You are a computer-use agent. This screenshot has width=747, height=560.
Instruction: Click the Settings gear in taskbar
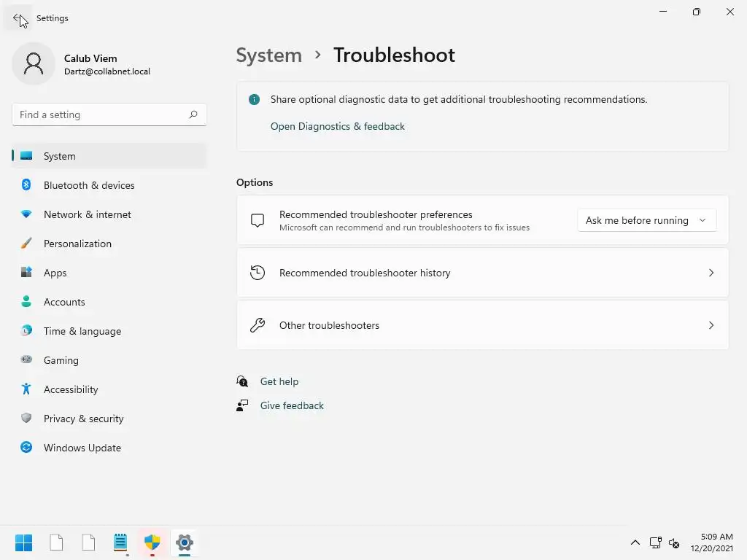[185, 542]
